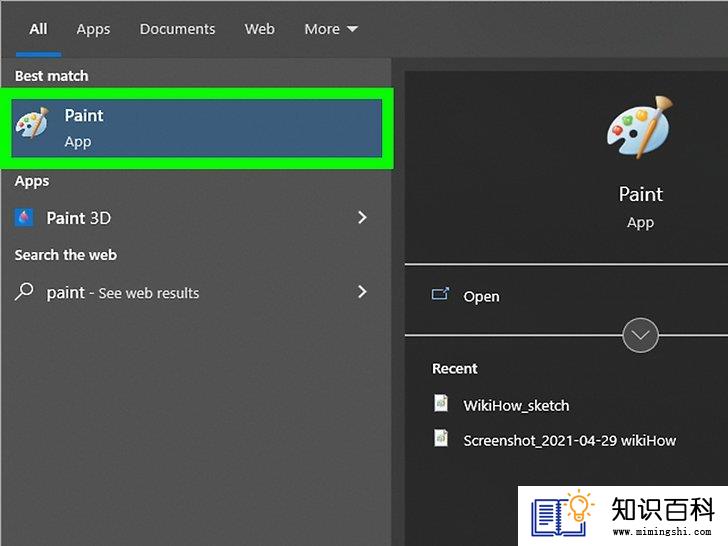Viewport: 728px width, 546px height.
Task: Open recent file Screenshot_2021-04-29 wikiHow
Action: [570, 440]
